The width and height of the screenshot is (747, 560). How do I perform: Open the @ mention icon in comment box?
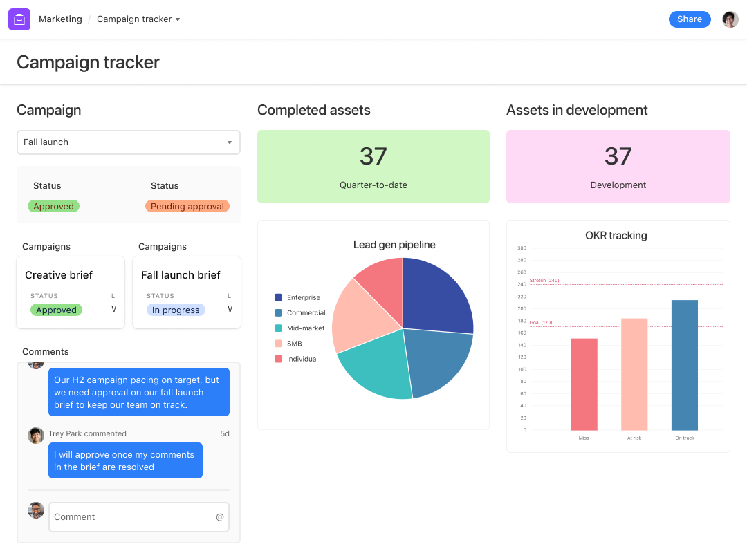point(220,516)
